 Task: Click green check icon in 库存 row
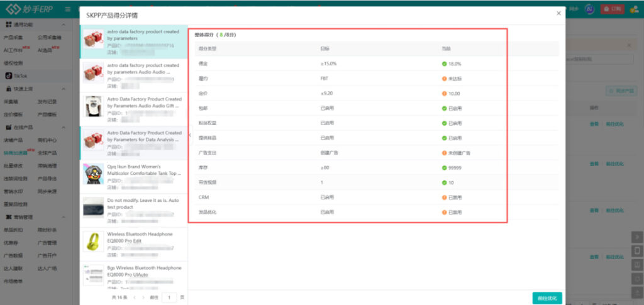point(444,167)
